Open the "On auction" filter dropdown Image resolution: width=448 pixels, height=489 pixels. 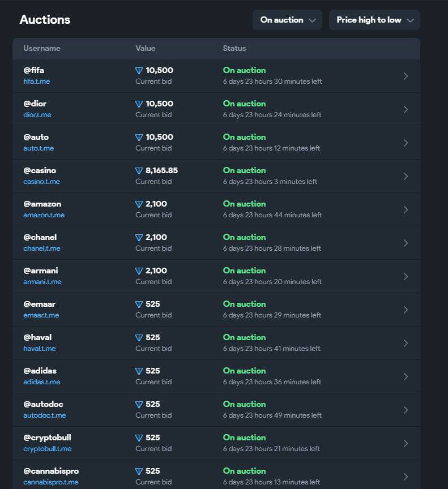(x=287, y=20)
